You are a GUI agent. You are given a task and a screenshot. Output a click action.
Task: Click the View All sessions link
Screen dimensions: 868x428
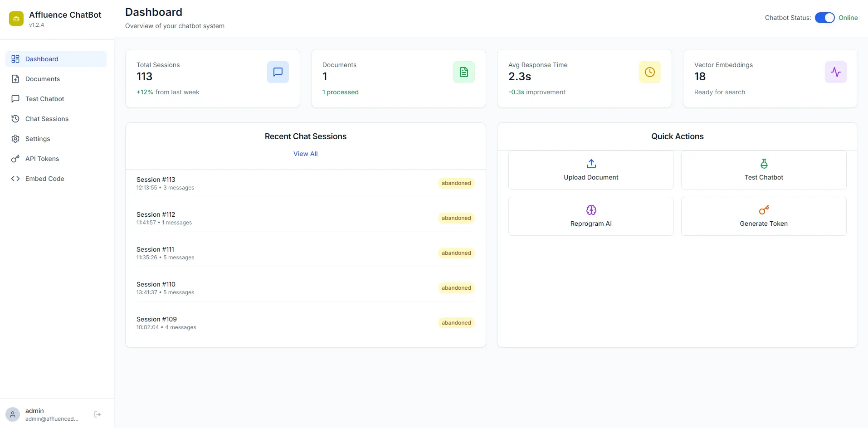coord(305,154)
